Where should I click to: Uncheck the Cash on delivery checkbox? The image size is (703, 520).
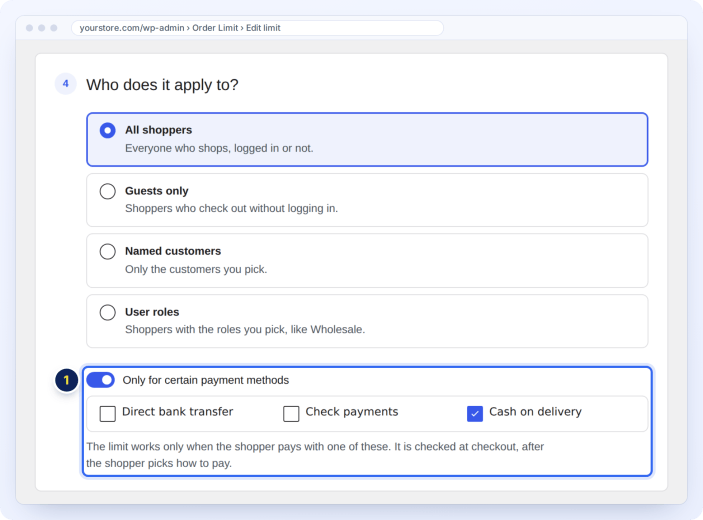(475, 414)
